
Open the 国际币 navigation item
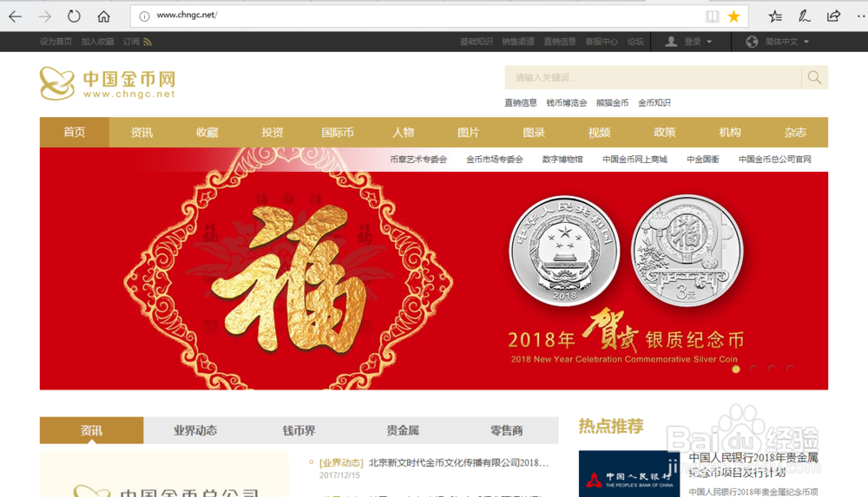338,133
